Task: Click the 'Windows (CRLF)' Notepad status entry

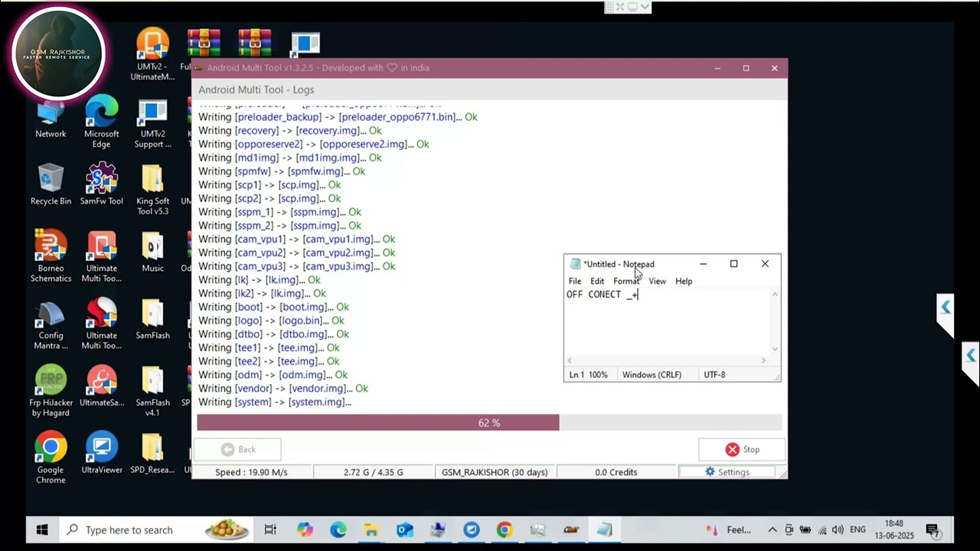Action: click(x=652, y=375)
